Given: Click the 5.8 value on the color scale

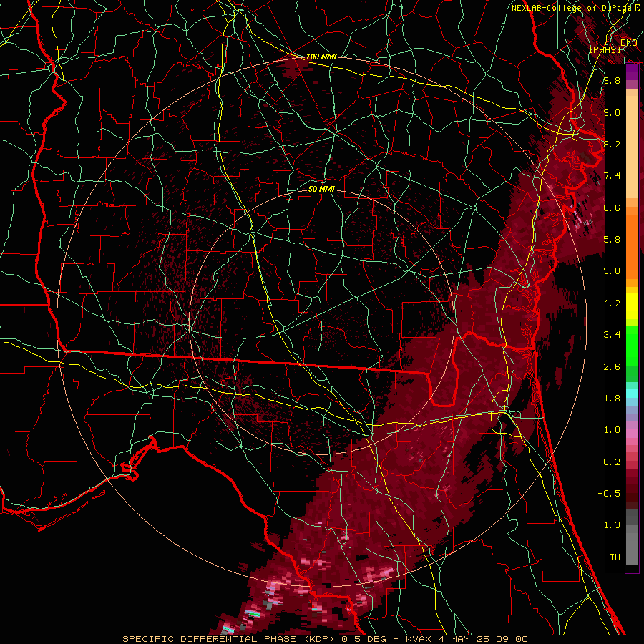Looking at the screenshot, I should pos(612,240).
